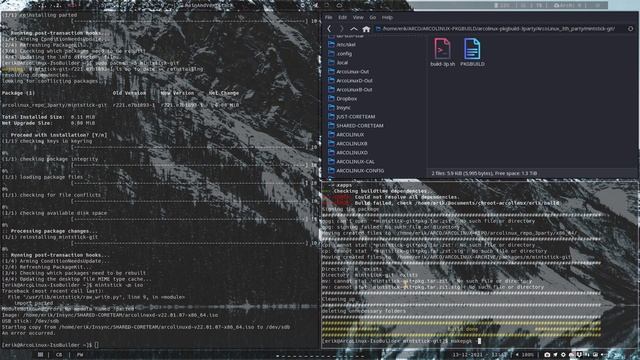Open the ARCOLINUXB folder shortcut

click(x=348, y=143)
